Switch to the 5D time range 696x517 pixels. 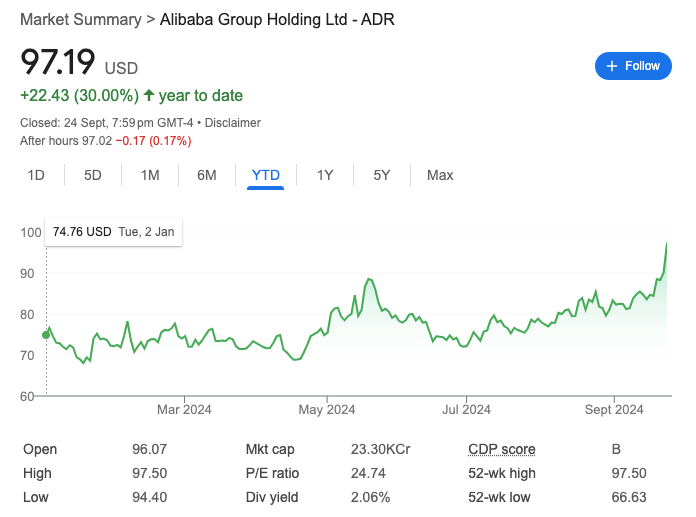click(93, 175)
